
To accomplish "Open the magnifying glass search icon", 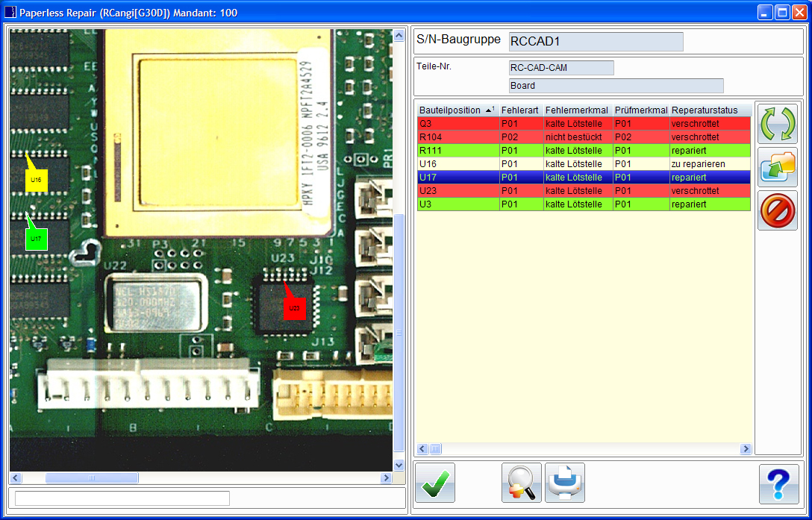I will pos(522,483).
